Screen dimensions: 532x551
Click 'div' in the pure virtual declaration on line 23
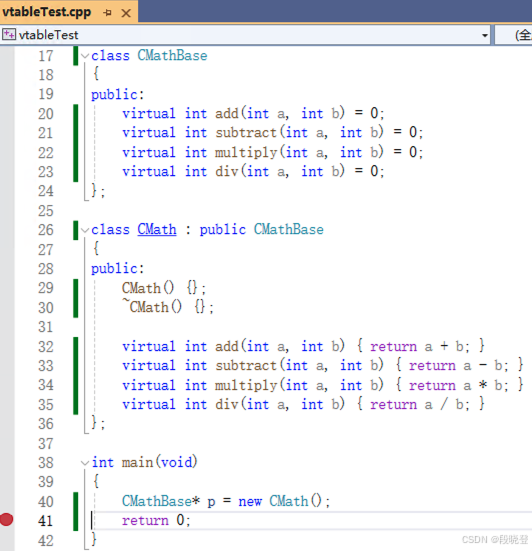pos(227,171)
